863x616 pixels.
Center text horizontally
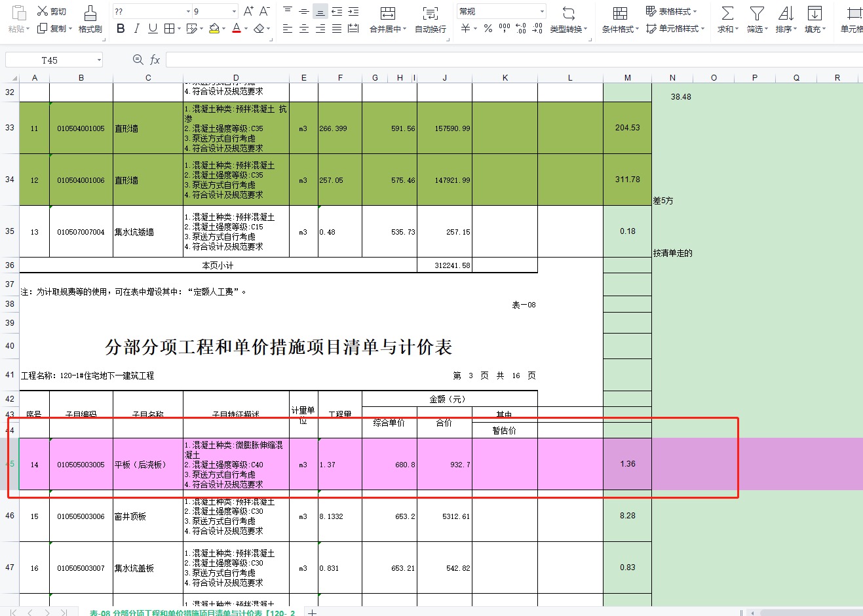click(304, 28)
